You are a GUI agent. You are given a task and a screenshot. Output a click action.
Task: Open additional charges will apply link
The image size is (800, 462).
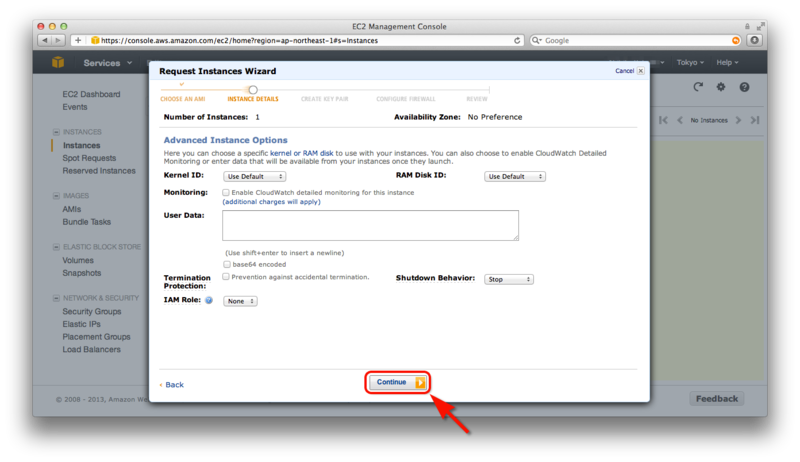[x=271, y=202]
